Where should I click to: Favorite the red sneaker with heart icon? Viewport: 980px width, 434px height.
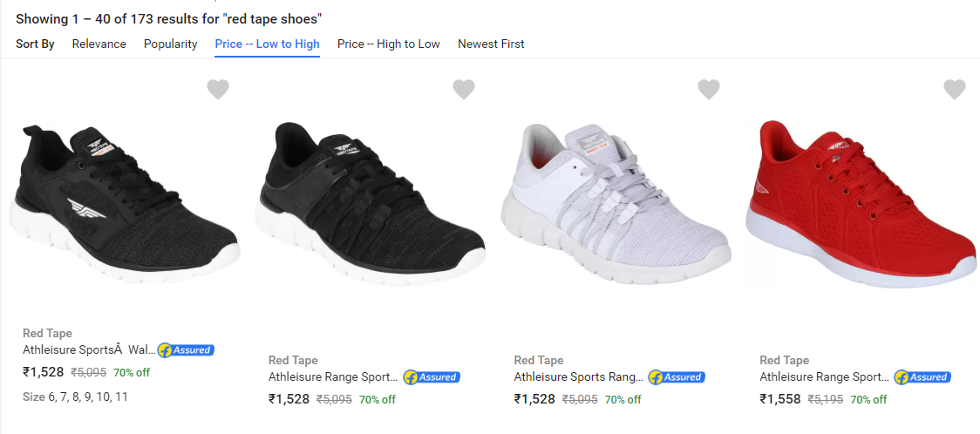955,89
